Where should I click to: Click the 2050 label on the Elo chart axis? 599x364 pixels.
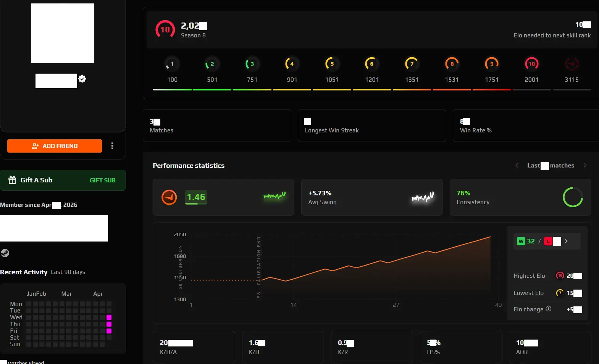(x=180, y=235)
